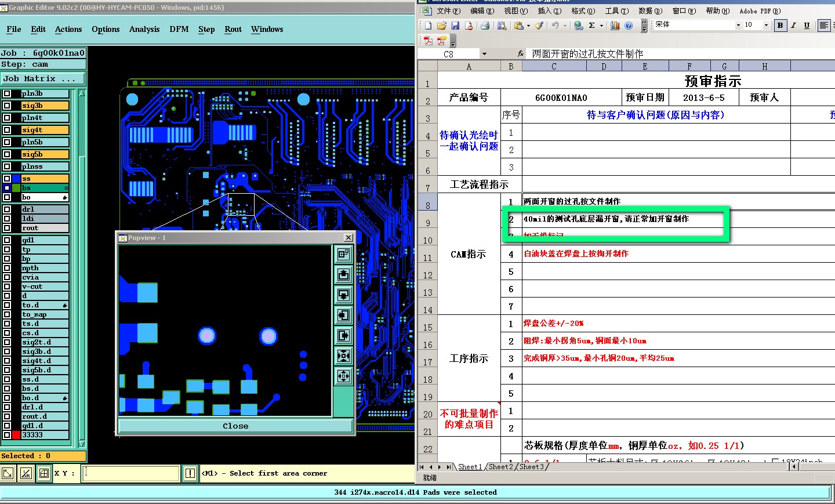Open the Rout menu in Graphic Editor
The image size is (835, 504).
233,29
